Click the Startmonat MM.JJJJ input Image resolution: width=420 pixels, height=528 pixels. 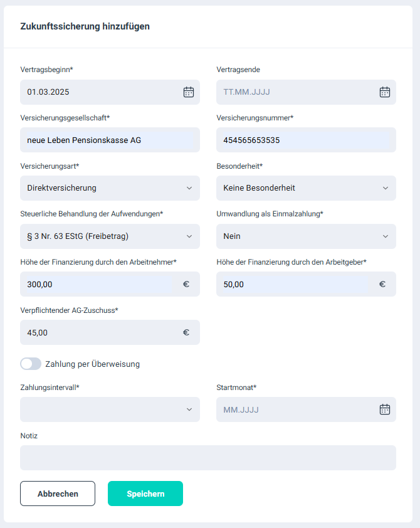[x=295, y=409]
